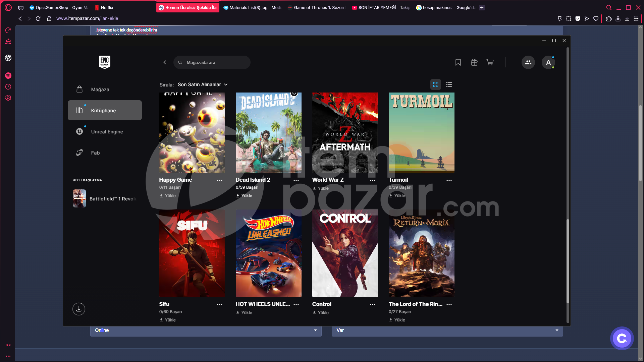Screen dimensions: 644x362
Task: Open the downloads icon in Epic sidebar
Action: pyautogui.click(x=79, y=309)
